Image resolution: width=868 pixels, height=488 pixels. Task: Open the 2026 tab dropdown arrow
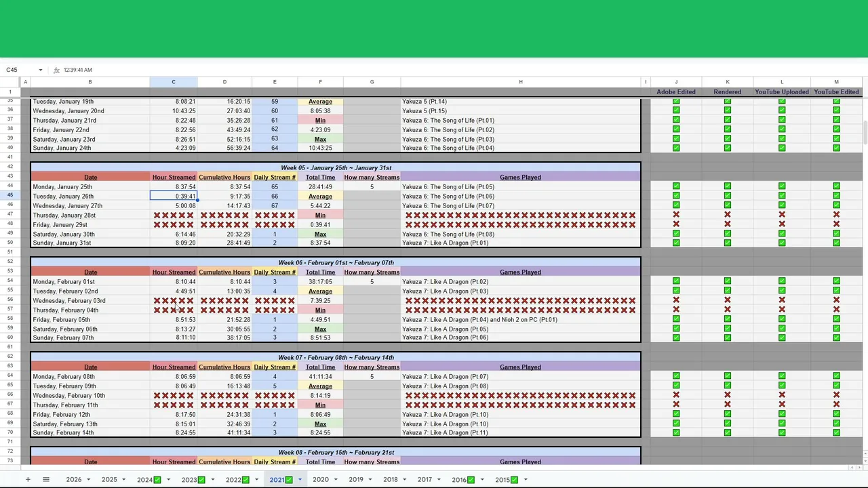[x=88, y=480]
